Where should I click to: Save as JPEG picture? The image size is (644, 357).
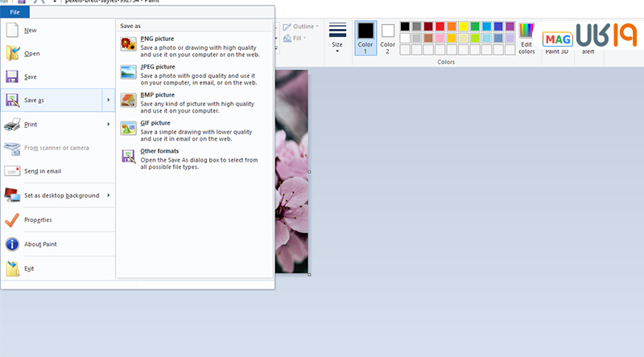pyautogui.click(x=194, y=74)
